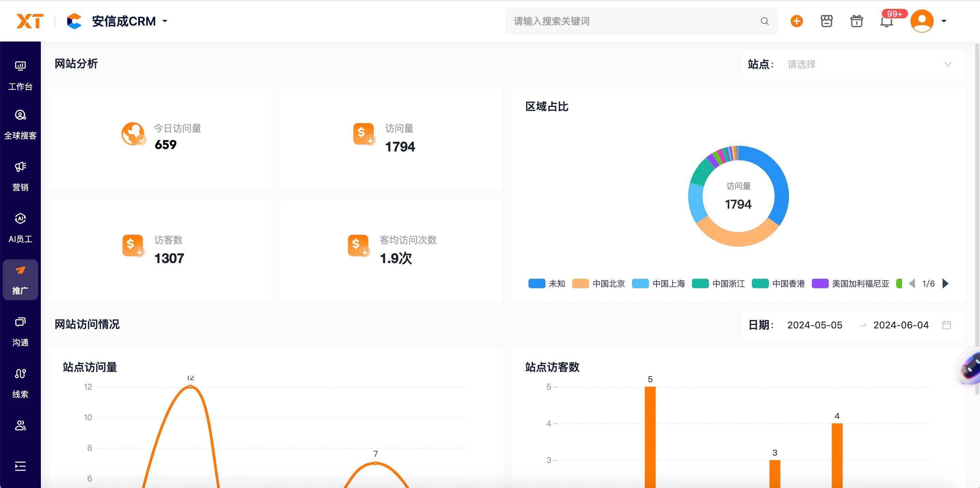Toggle the 中国北京 legend swatch
The height and width of the screenshot is (488, 980).
581,283
